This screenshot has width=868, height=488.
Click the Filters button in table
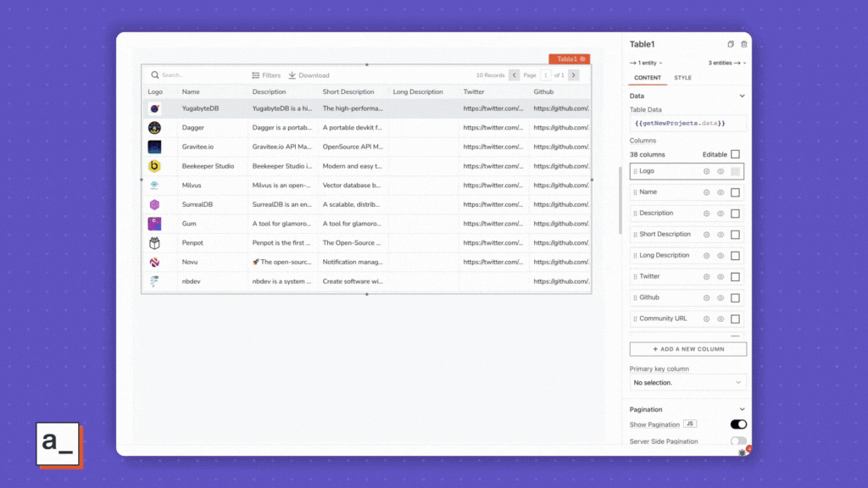266,75
